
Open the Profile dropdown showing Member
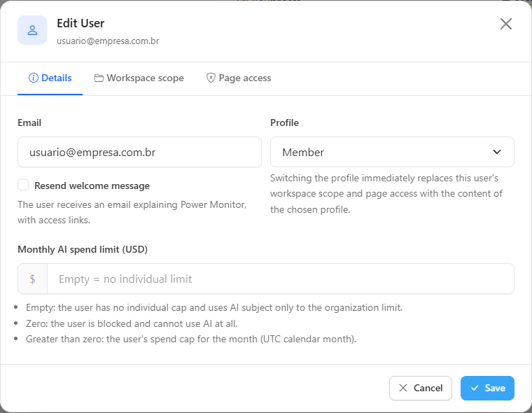pyautogui.click(x=392, y=152)
